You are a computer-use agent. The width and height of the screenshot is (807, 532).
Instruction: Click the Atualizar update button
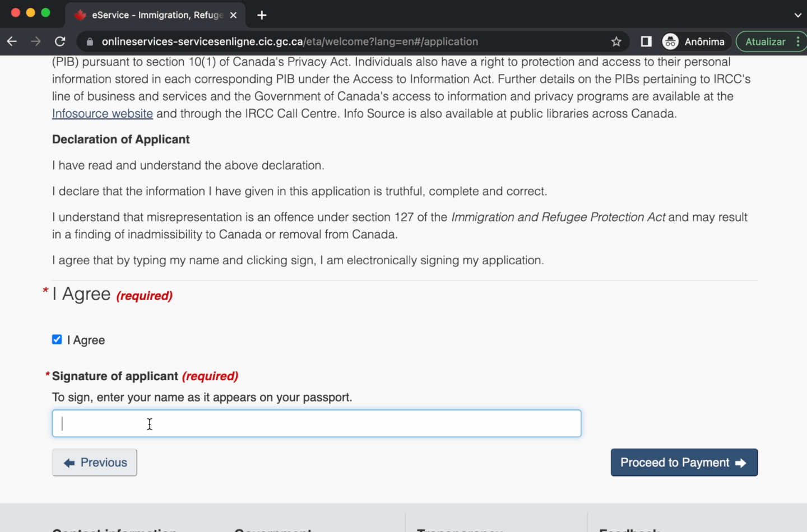point(765,41)
